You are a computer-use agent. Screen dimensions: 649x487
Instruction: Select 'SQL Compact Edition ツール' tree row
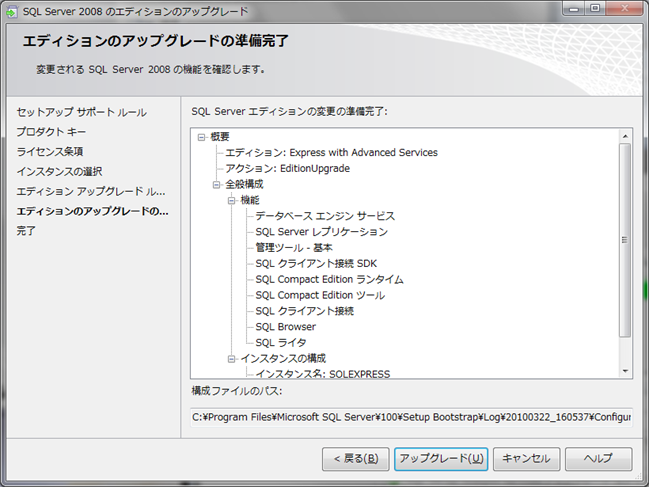pos(320,295)
